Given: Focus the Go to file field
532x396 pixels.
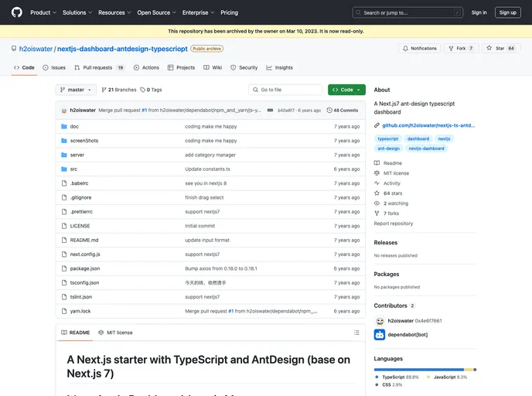Looking at the screenshot, I should pyautogui.click(x=285, y=90).
